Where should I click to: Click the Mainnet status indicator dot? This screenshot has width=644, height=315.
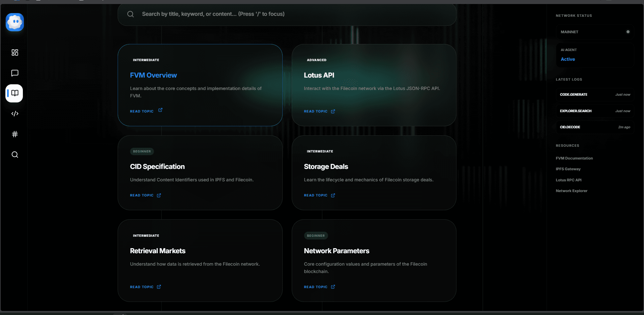pos(628,32)
